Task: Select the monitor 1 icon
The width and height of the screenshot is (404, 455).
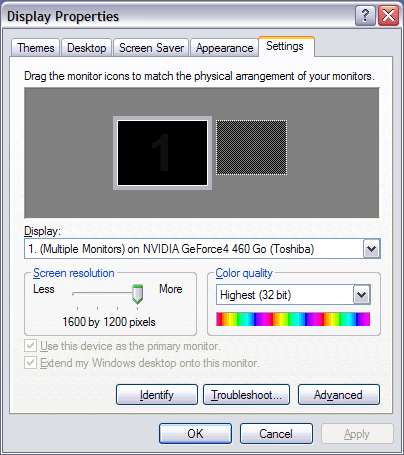Action: coord(162,153)
